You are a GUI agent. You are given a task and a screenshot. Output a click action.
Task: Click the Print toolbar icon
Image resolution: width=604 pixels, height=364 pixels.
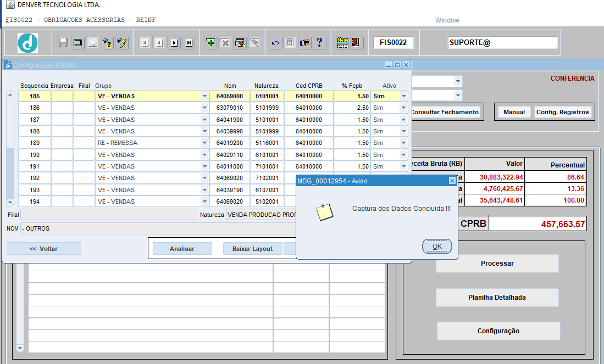92,42
